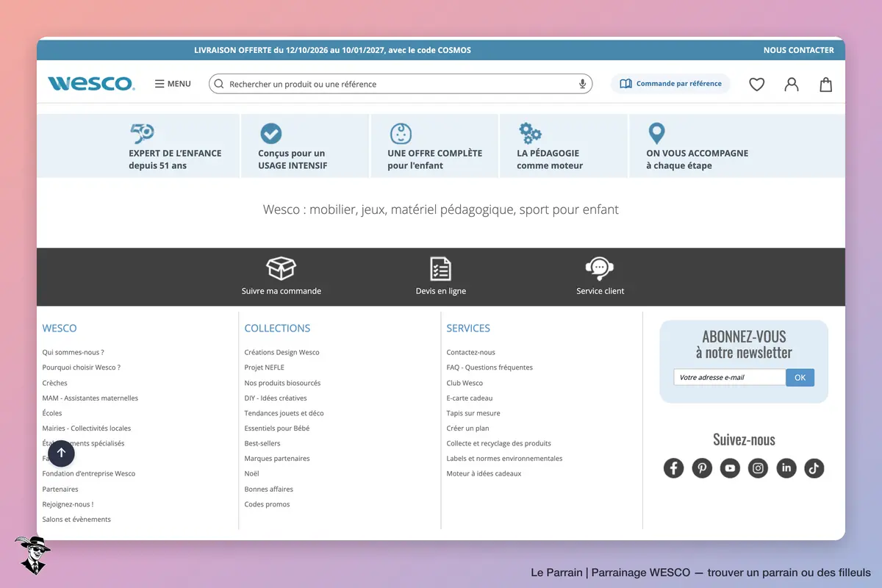Open Wesco's Instagram profile

point(759,468)
